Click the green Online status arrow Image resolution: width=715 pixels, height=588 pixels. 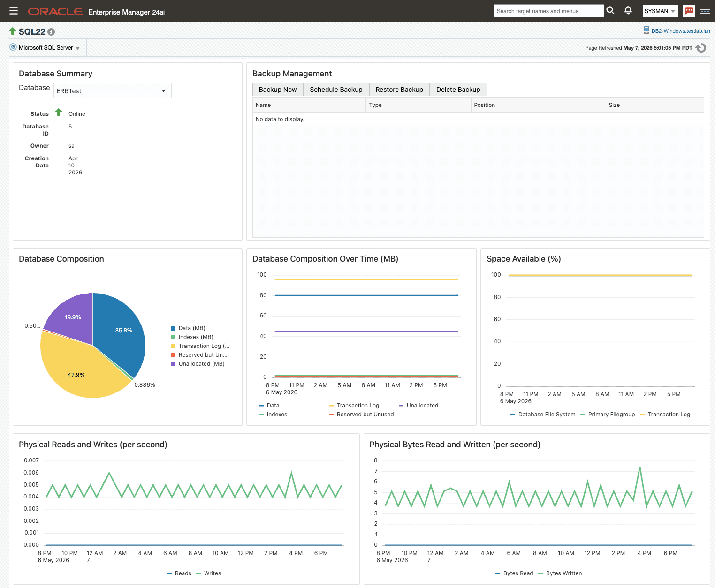[59, 113]
